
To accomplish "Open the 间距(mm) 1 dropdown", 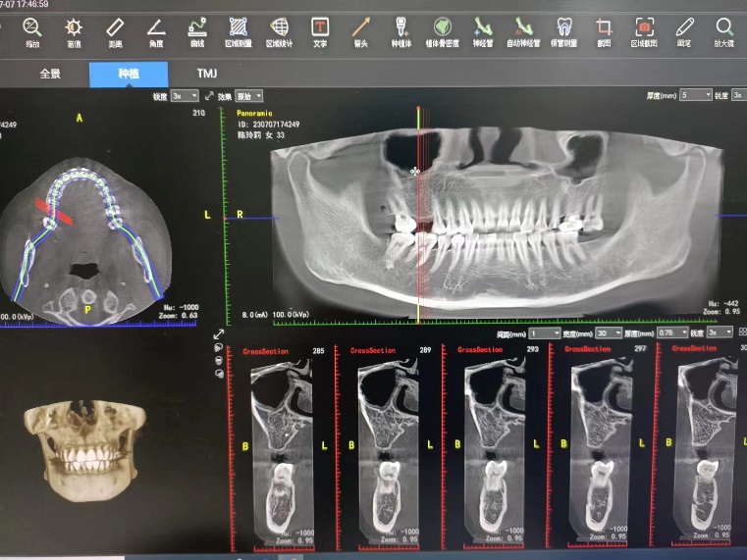I will [x=544, y=333].
